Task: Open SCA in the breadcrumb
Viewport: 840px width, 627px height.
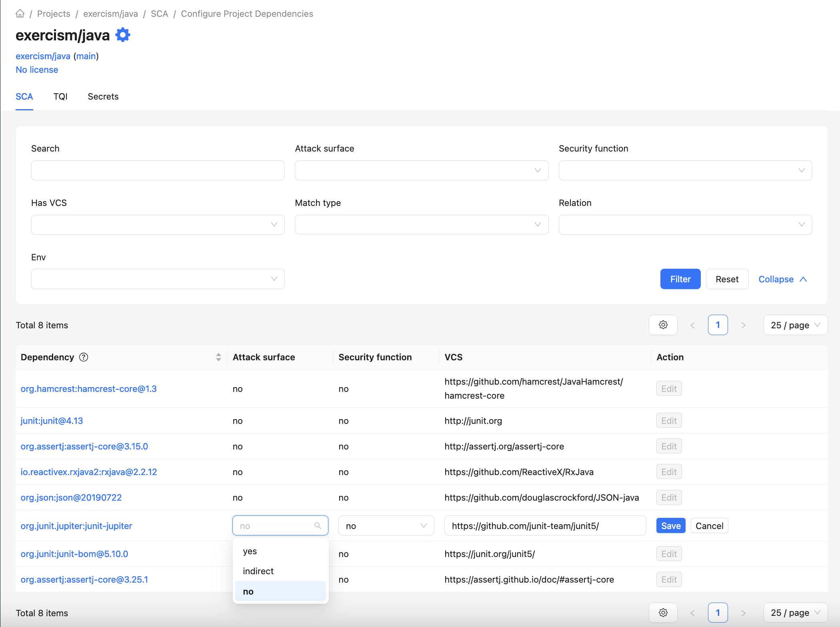Action: coord(159,14)
